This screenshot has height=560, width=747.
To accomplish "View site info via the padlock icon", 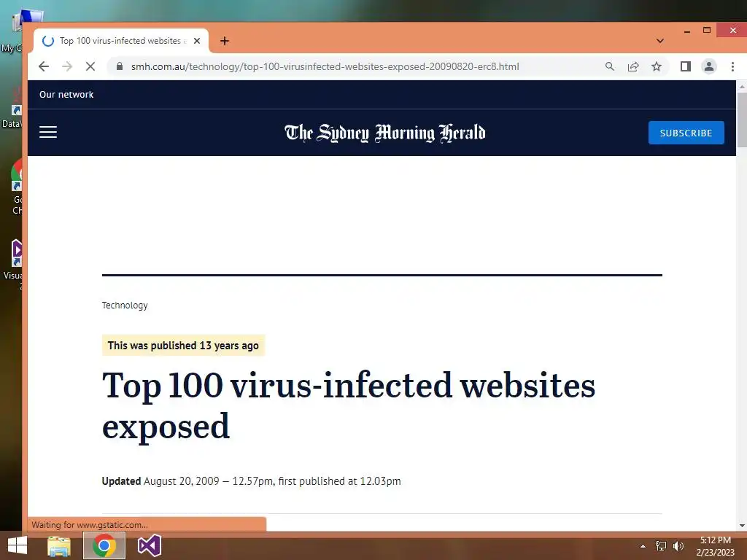I will (120, 66).
